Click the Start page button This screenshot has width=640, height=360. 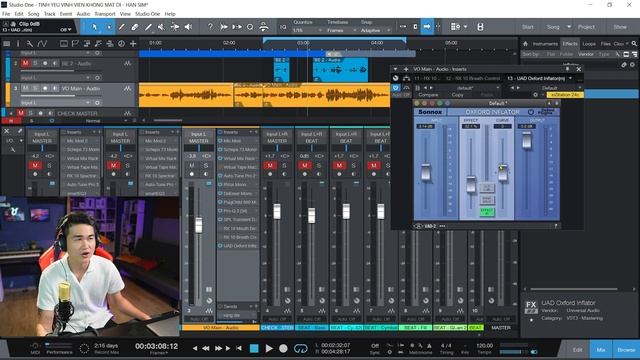[x=528, y=27]
